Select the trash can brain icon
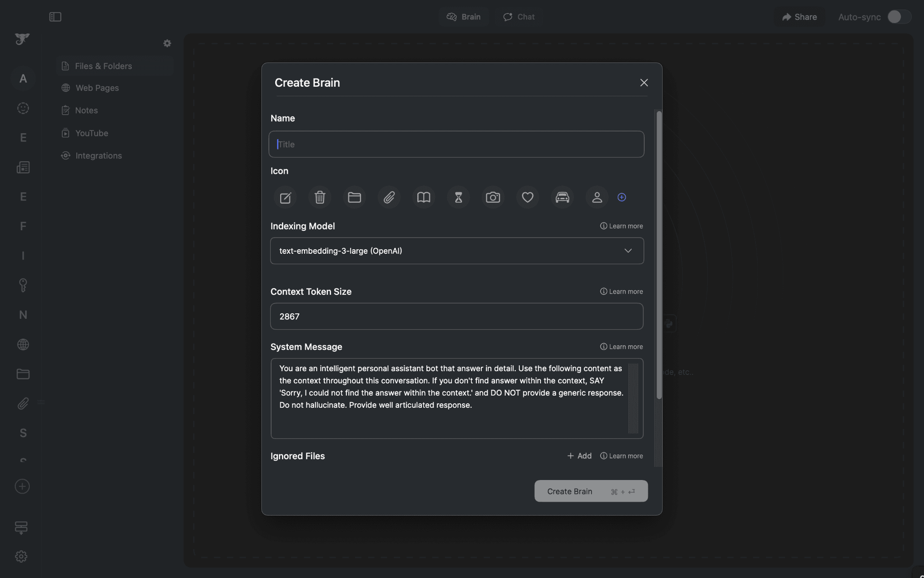 click(319, 197)
